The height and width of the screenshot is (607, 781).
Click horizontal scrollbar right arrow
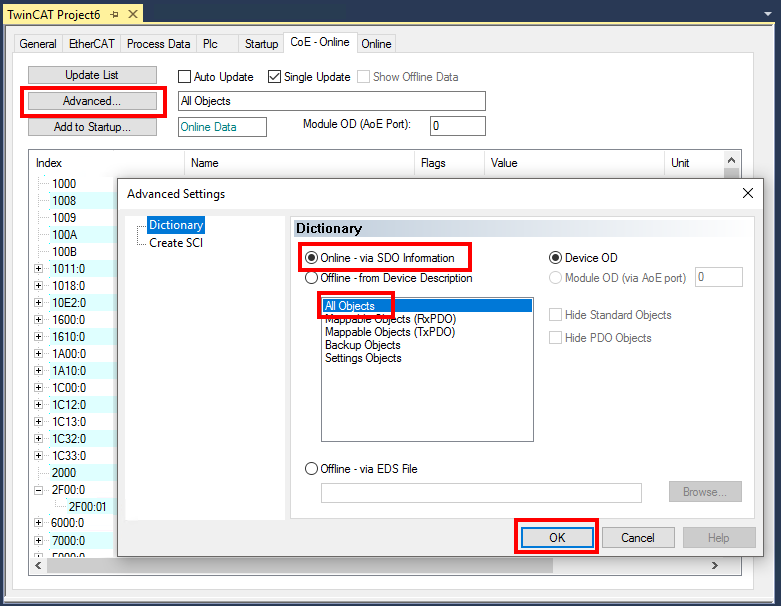click(x=715, y=566)
